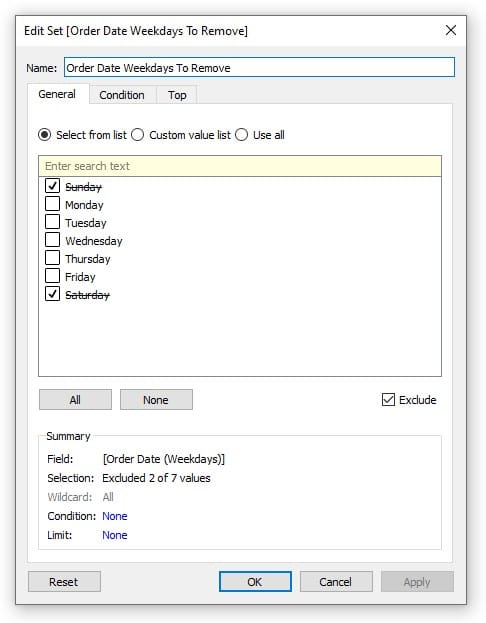The height and width of the screenshot is (623, 486).
Task: Tick the Tuesday checkbox
Action: click(52, 222)
